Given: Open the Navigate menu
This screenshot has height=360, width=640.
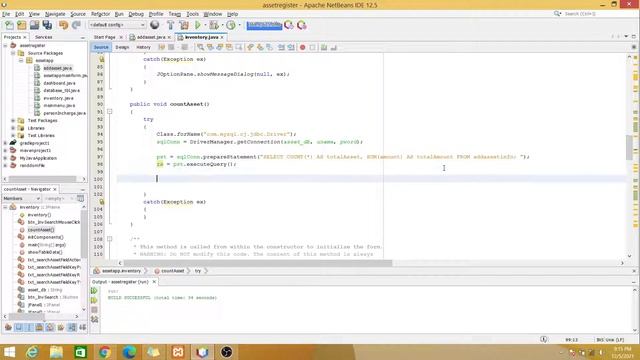Looking at the screenshot, I should [55, 14].
